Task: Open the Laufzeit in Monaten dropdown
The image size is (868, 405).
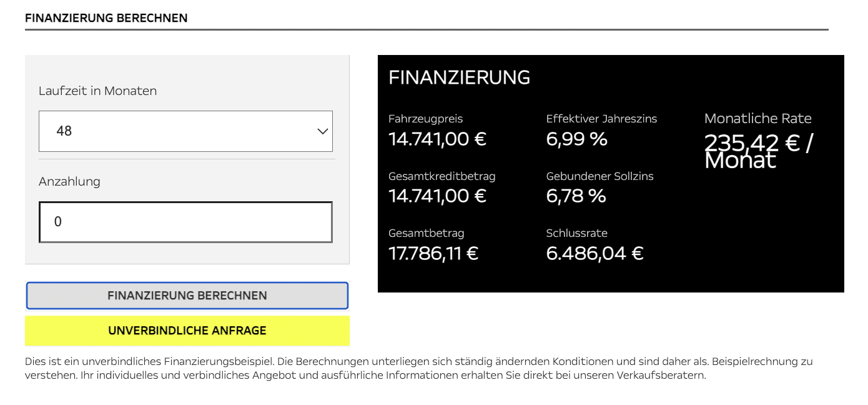Action: click(185, 131)
